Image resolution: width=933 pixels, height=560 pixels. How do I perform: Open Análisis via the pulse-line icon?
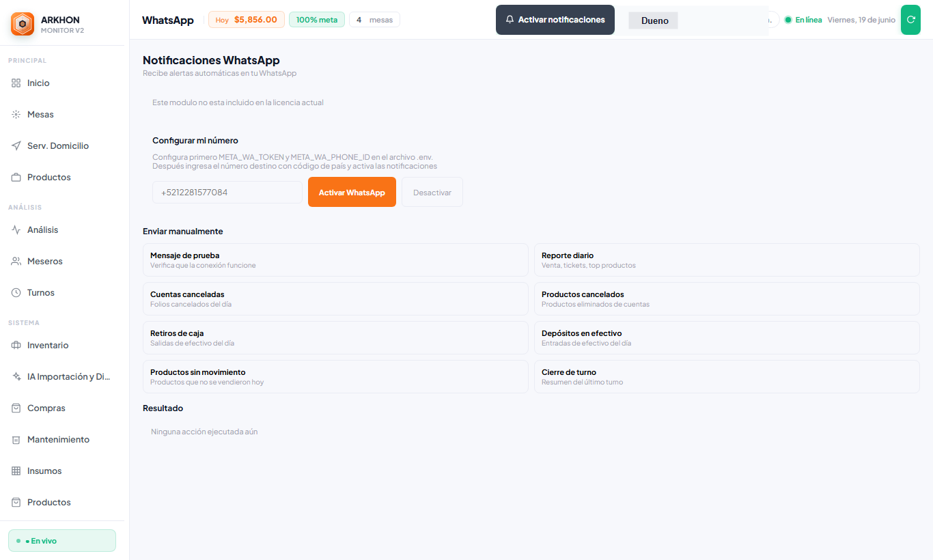pyautogui.click(x=16, y=229)
